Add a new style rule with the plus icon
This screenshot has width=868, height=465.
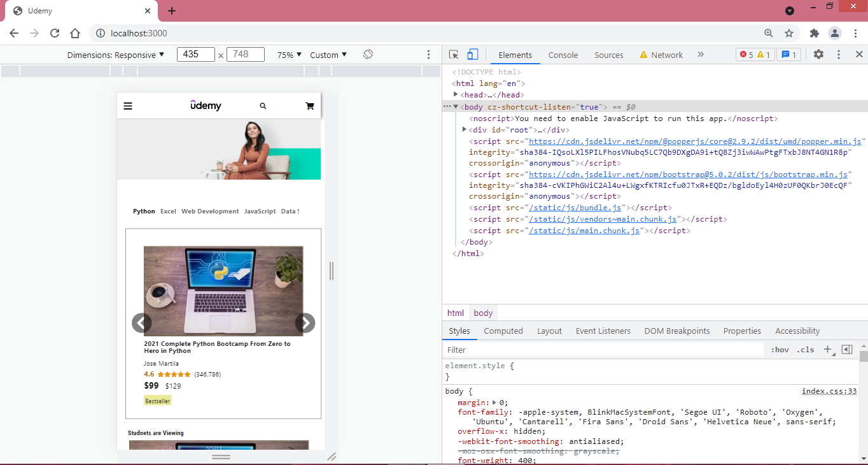[x=828, y=349]
